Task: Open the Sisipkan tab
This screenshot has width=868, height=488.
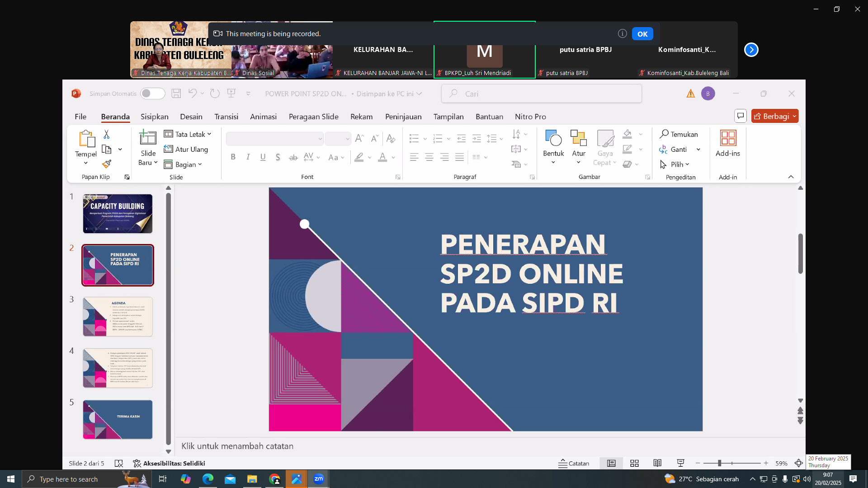Action: (154, 117)
